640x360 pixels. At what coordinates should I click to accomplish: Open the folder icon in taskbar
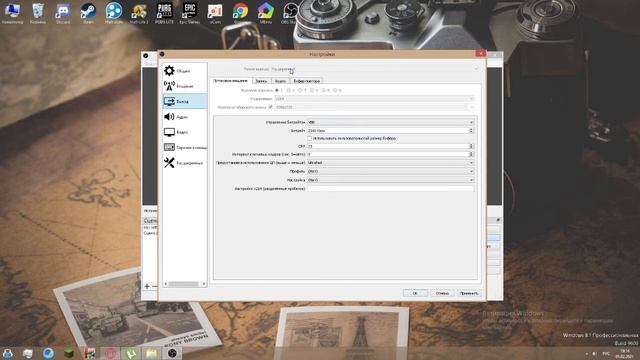click(x=151, y=353)
